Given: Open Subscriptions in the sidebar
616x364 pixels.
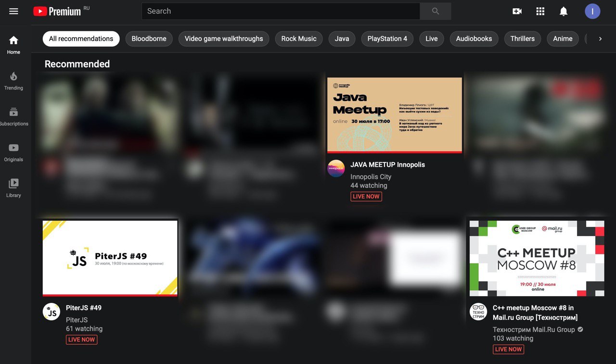Looking at the screenshot, I should point(13,116).
